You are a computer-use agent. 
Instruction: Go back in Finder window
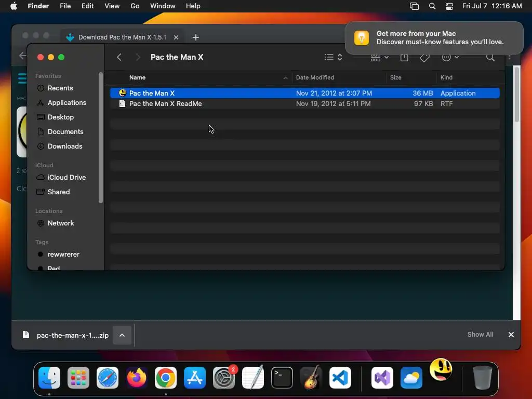click(119, 57)
